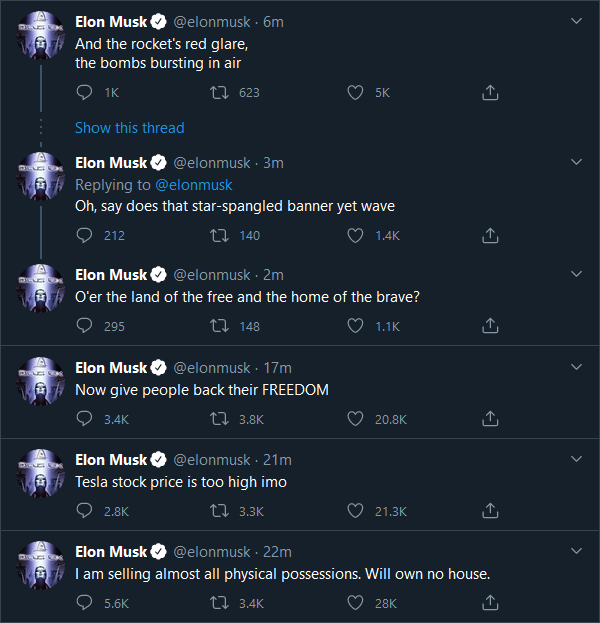Image resolution: width=600 pixels, height=623 pixels.
Task: Open the more-options chevron on the 'rocket's red glare' tweet
Action: [574, 21]
